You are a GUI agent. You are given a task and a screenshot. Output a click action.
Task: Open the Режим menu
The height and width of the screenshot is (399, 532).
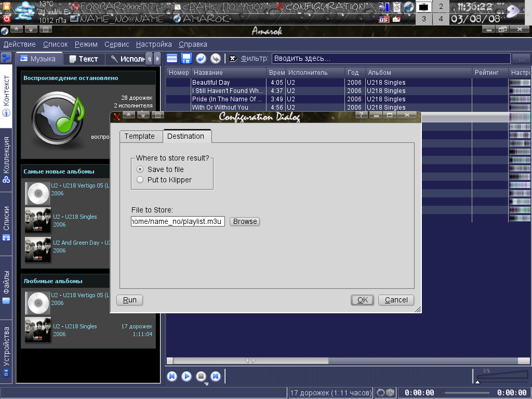click(86, 44)
